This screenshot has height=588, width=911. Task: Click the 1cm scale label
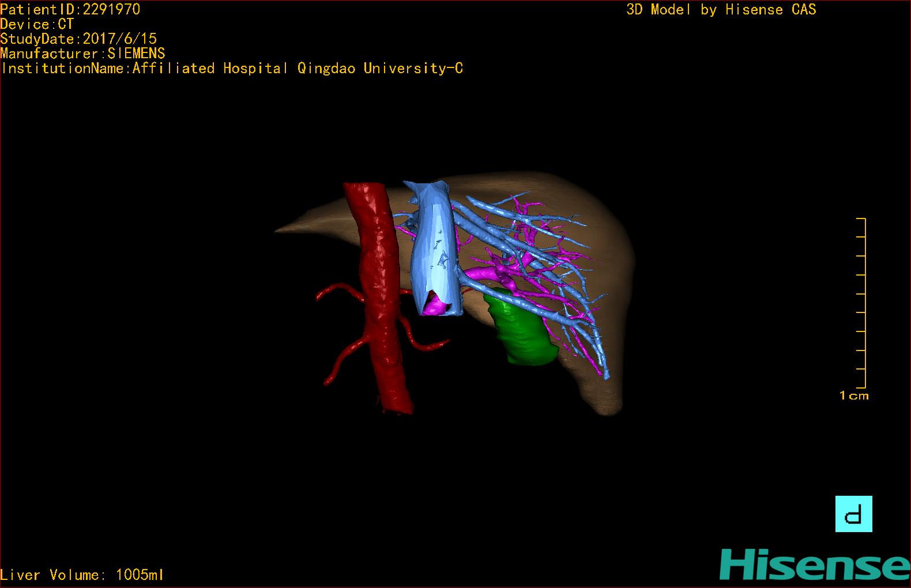pos(854,395)
